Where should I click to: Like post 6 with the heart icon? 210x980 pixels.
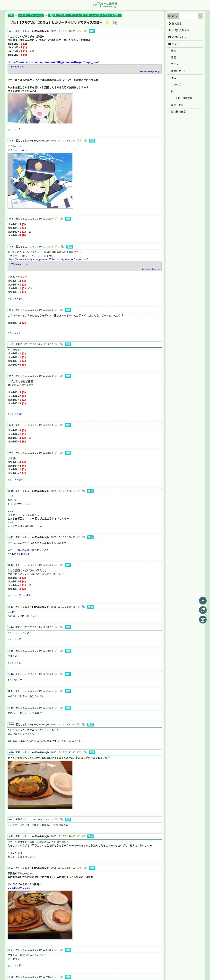56,344
